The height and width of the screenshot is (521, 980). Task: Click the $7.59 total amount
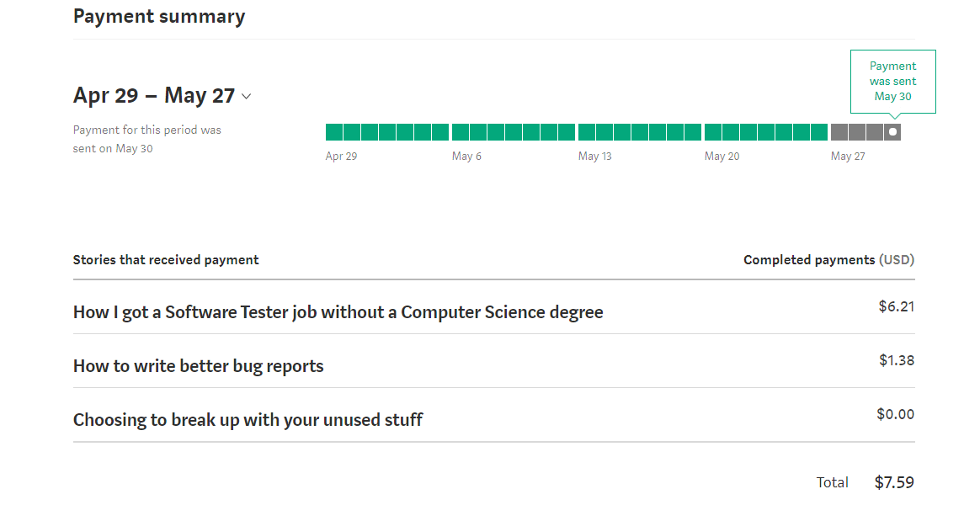coord(894,483)
